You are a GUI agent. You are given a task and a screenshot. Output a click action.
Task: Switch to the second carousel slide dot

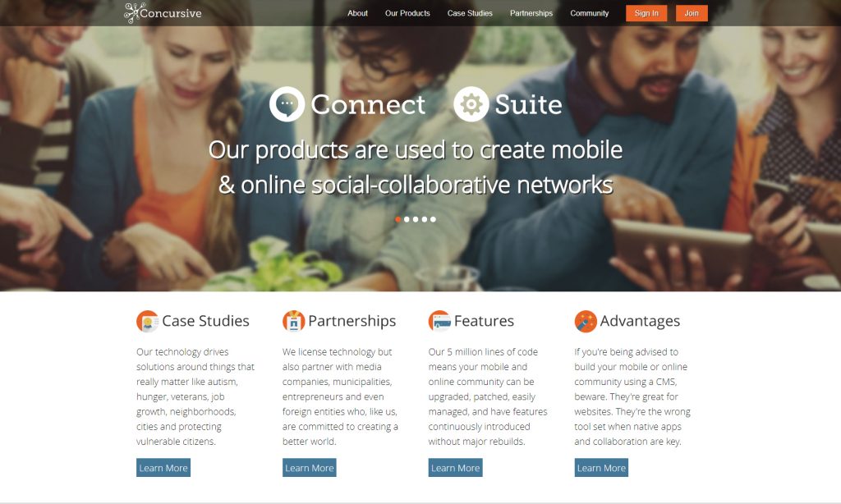[407, 219]
